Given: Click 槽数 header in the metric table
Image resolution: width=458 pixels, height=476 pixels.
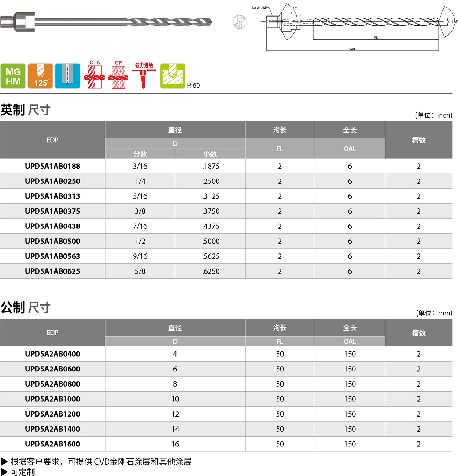Looking at the screenshot, I should pos(419,333).
